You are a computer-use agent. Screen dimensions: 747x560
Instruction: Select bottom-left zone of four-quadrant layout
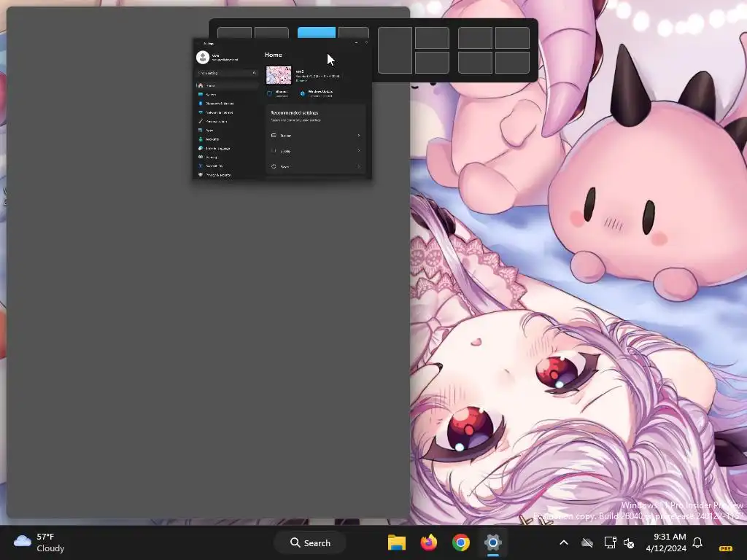(475, 63)
